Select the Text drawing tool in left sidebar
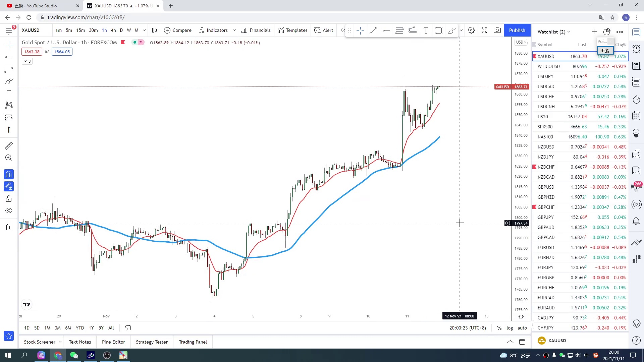644x362 pixels. pyautogui.click(x=9, y=94)
